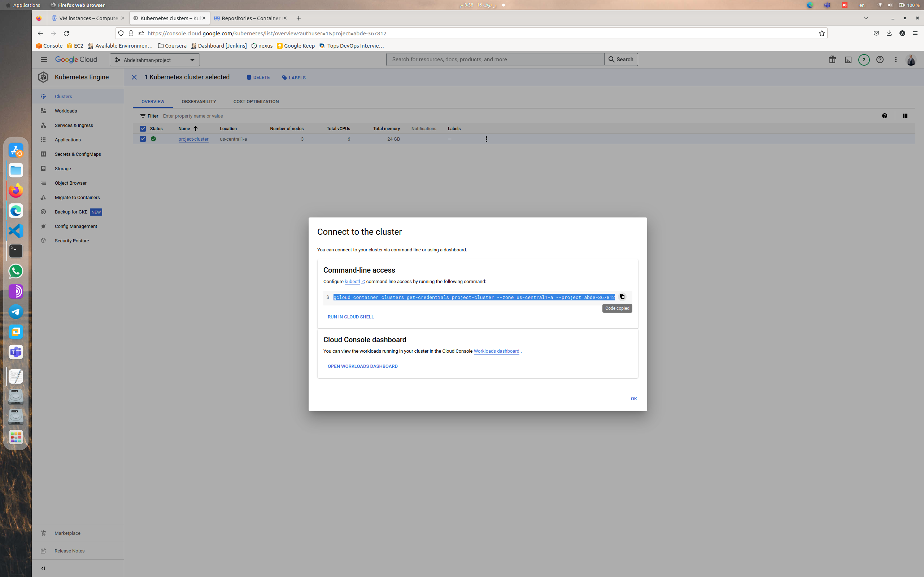Image resolution: width=924 pixels, height=577 pixels.
Task: Open the hamburger navigation menu
Action: [44, 60]
